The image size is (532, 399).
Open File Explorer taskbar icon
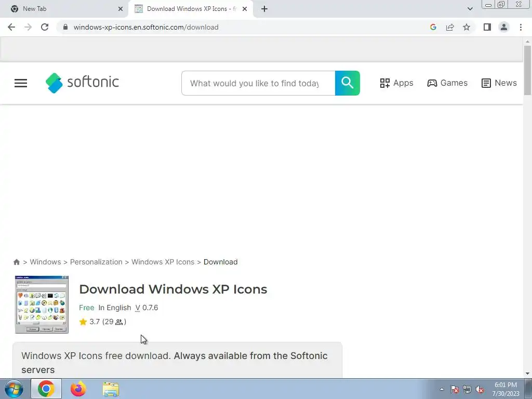point(111,389)
